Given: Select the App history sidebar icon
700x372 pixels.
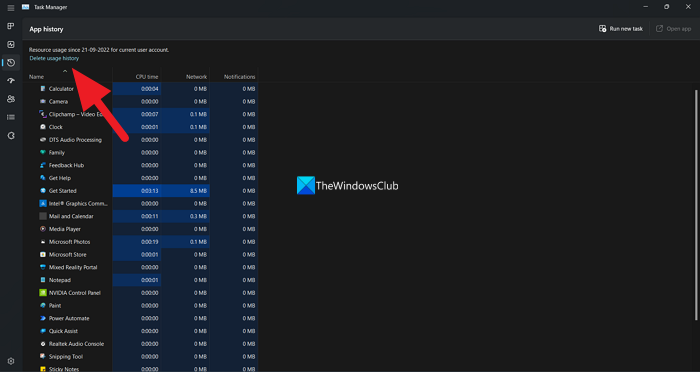Looking at the screenshot, I should click(11, 63).
